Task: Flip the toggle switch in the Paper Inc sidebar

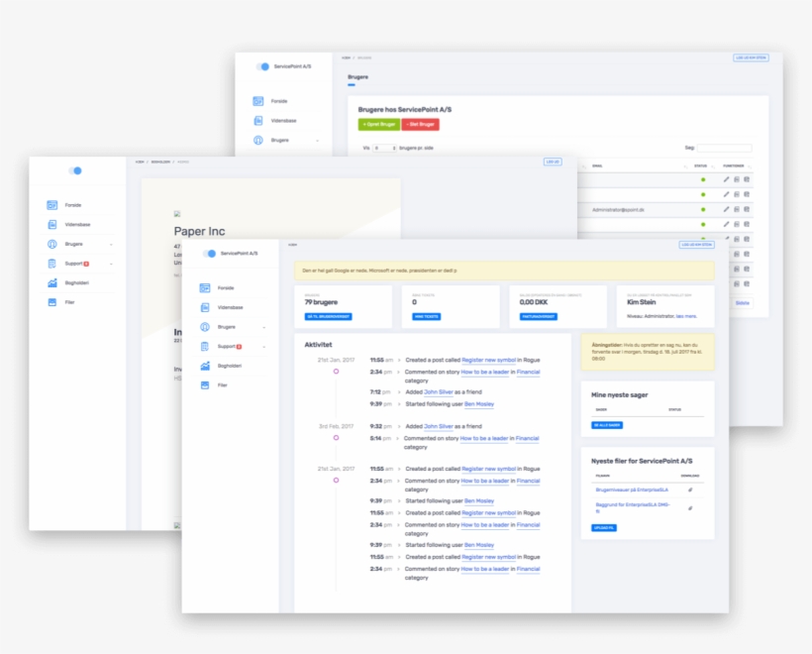Action: pos(75,170)
